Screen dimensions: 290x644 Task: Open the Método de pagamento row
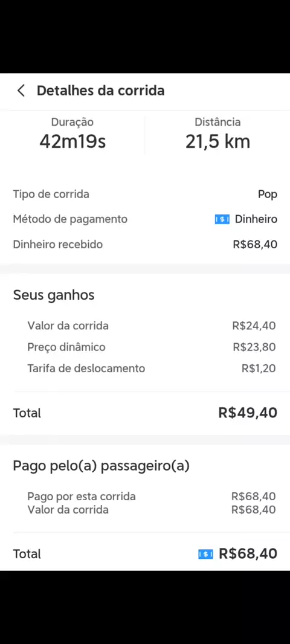(145, 219)
